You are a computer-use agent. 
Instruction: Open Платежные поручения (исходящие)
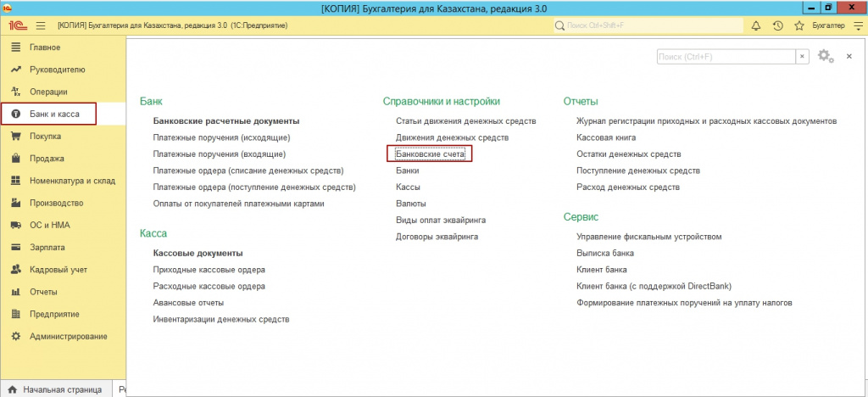pyautogui.click(x=221, y=137)
